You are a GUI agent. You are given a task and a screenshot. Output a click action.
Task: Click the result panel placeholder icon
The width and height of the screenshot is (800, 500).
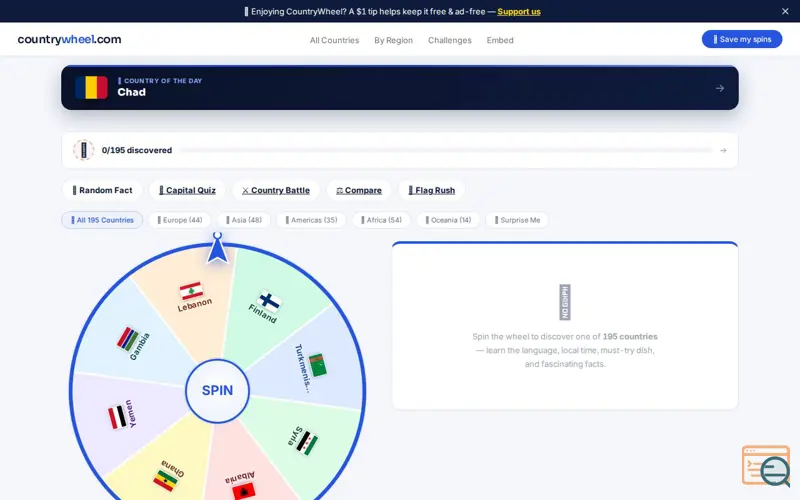[565, 302]
